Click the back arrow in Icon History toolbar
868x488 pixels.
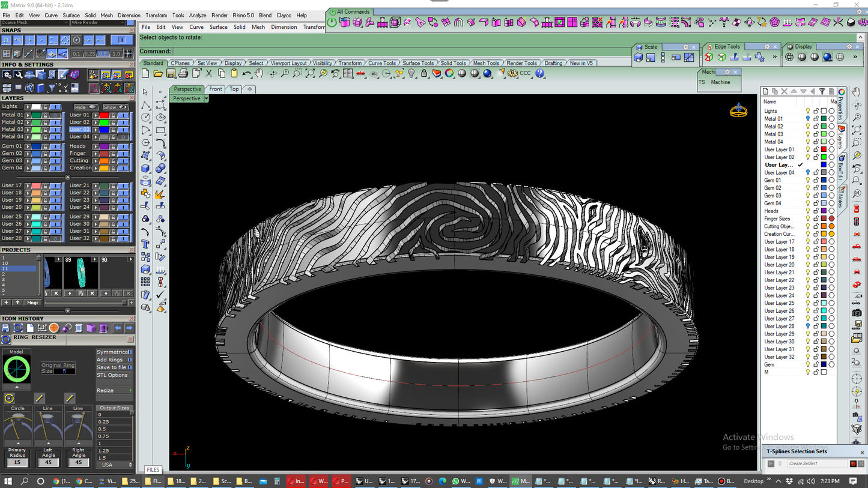click(118, 328)
